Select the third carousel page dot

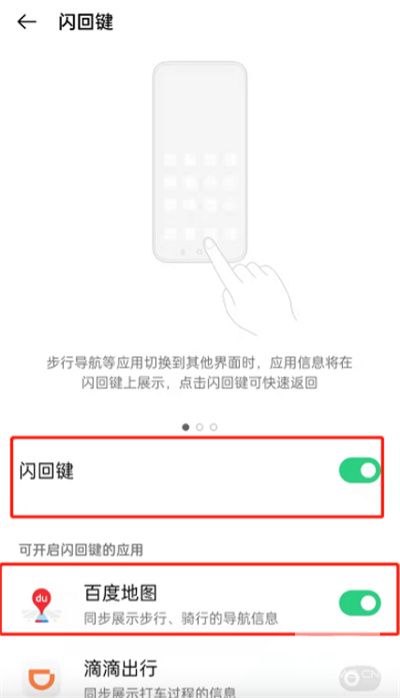(214, 427)
